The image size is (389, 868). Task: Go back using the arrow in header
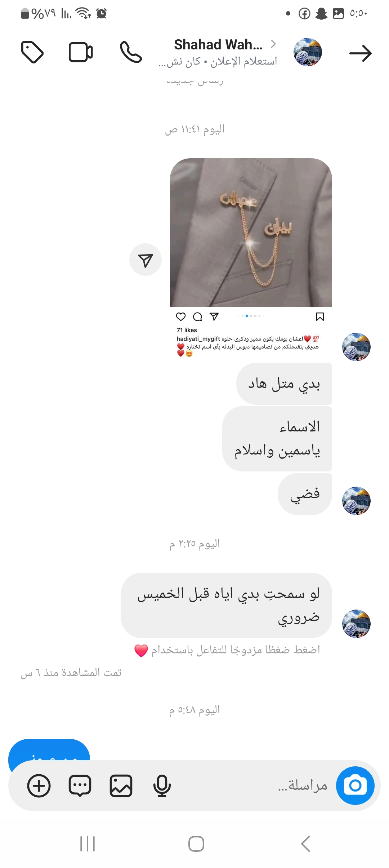[361, 53]
